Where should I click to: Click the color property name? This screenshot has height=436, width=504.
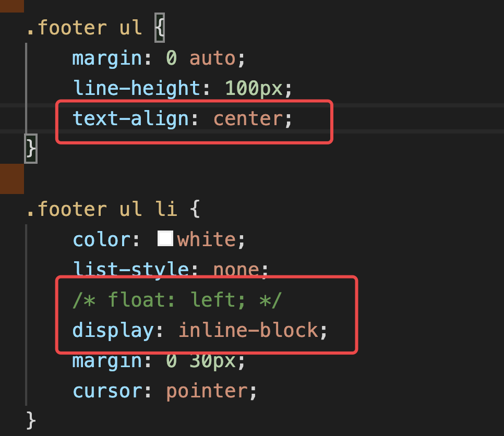point(101,239)
